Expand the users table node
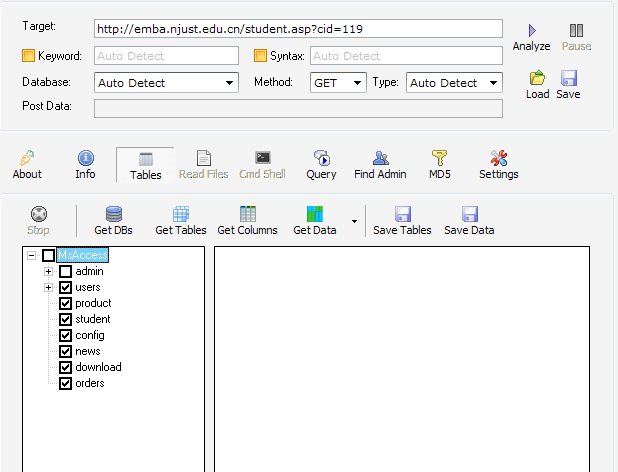This screenshot has height=472, width=618. 48,287
